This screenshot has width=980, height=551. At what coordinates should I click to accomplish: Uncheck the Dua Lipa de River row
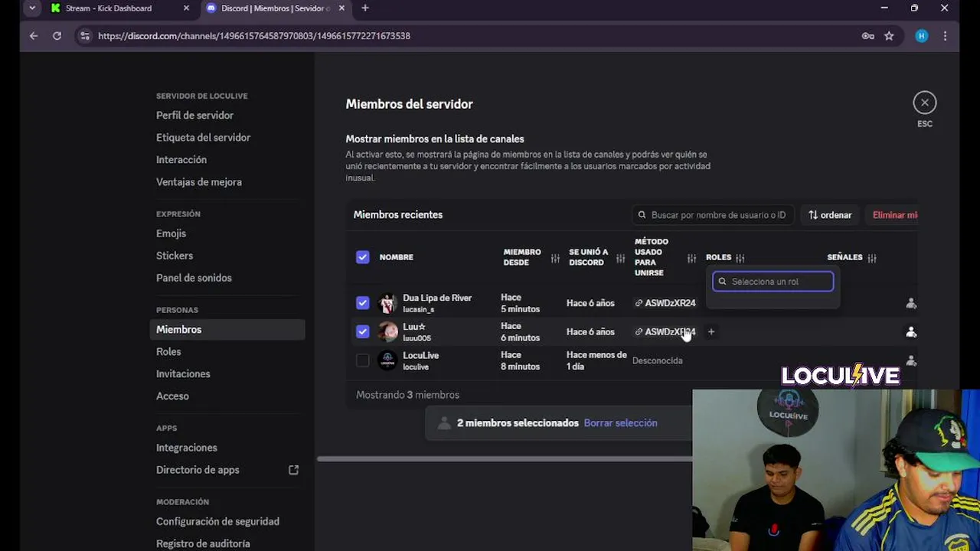[363, 303]
